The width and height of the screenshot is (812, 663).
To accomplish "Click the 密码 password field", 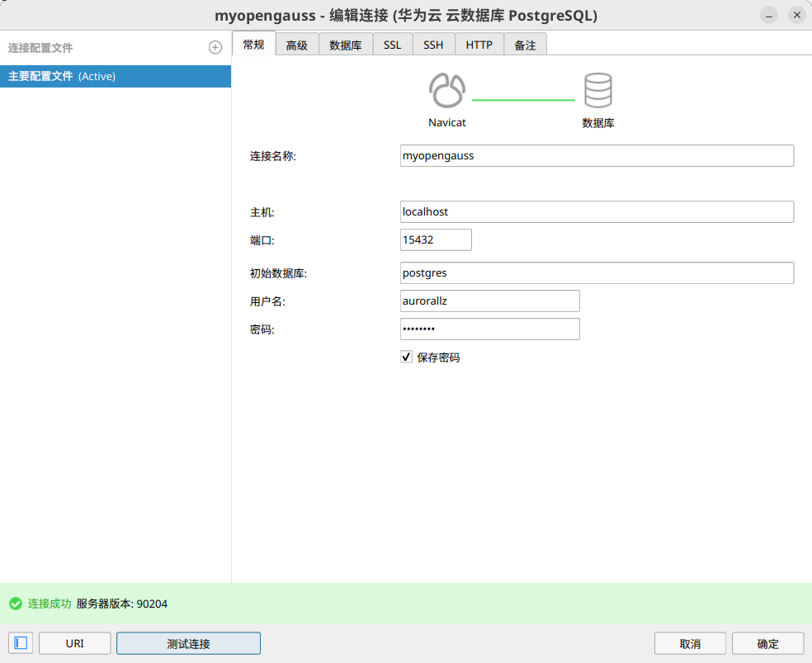I will [x=489, y=329].
